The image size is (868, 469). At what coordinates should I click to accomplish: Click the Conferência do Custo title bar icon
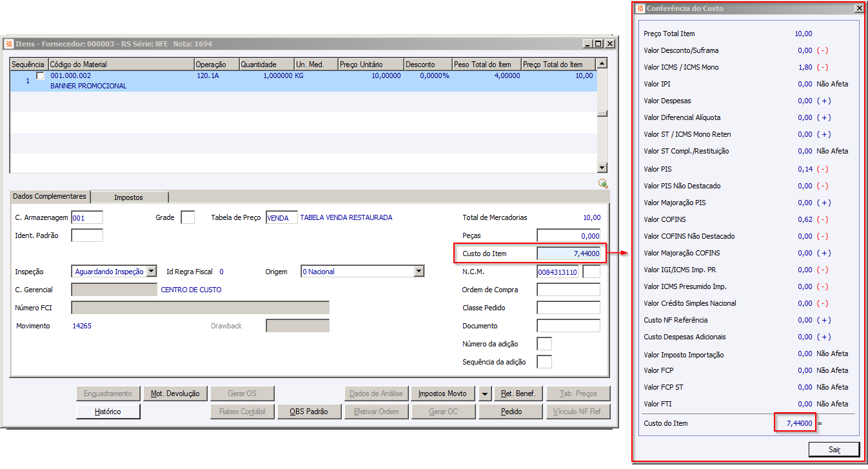point(640,8)
